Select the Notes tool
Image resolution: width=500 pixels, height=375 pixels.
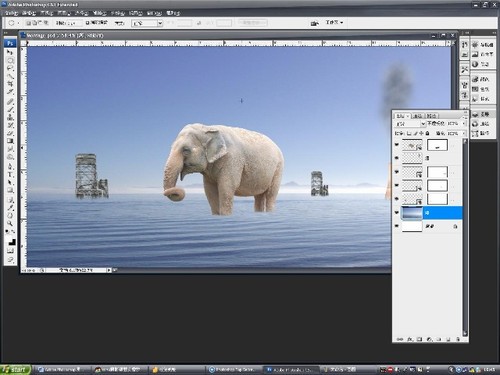click(10, 200)
